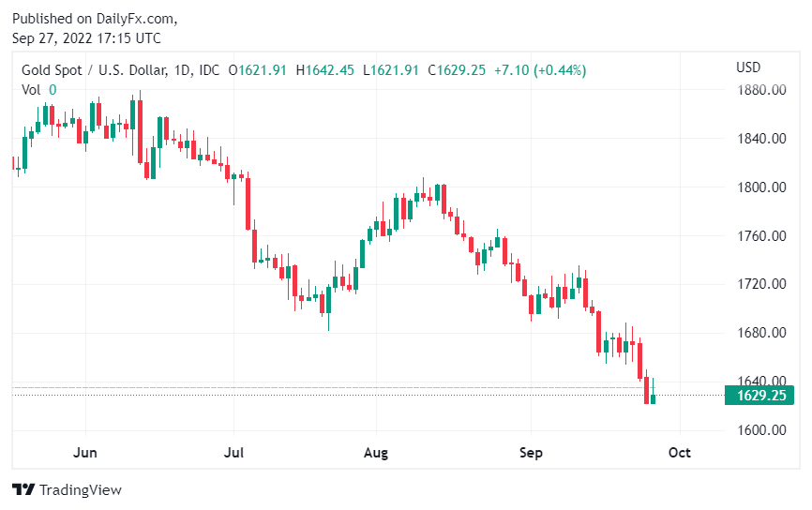Click the close price value C1629.25
The width and height of the screenshot is (812, 510).
457,69
